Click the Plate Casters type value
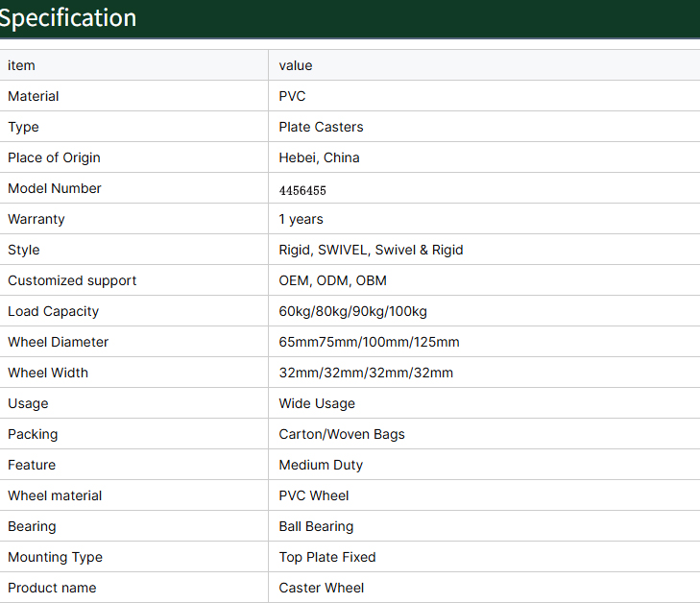Image resolution: width=700 pixels, height=603 pixels. 321,127
